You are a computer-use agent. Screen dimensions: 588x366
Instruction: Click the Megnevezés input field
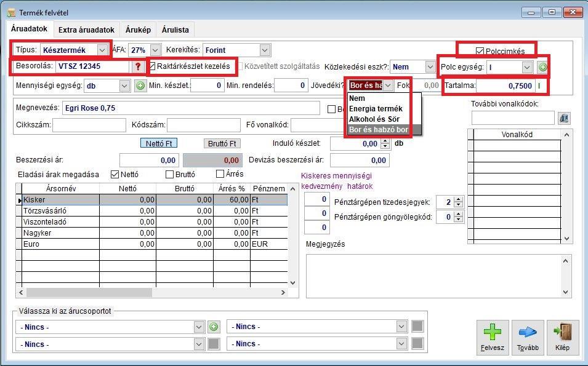click(191, 108)
